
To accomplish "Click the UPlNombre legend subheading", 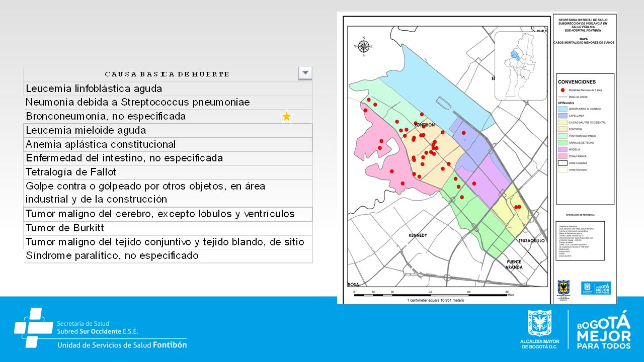I will [565, 102].
